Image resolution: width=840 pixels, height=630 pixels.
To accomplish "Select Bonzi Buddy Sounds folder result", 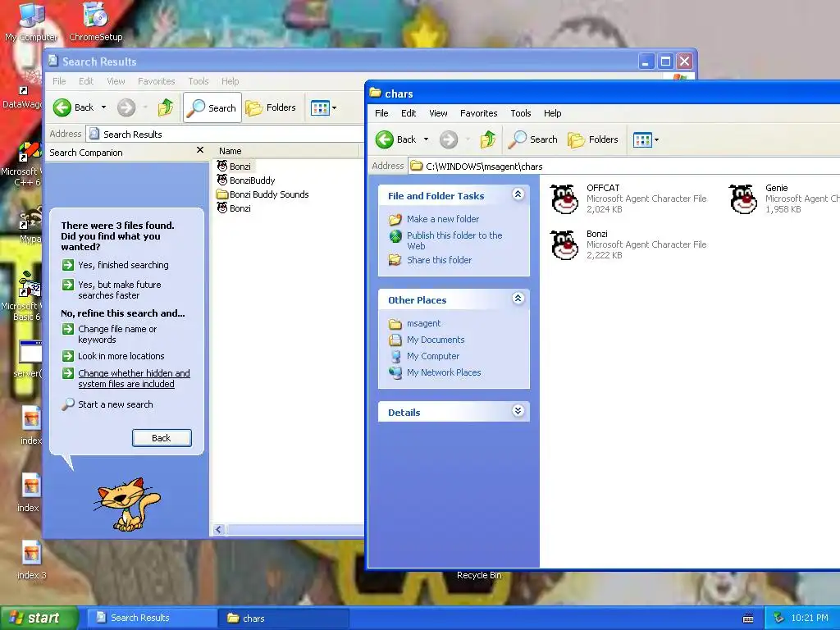I will coord(262,194).
